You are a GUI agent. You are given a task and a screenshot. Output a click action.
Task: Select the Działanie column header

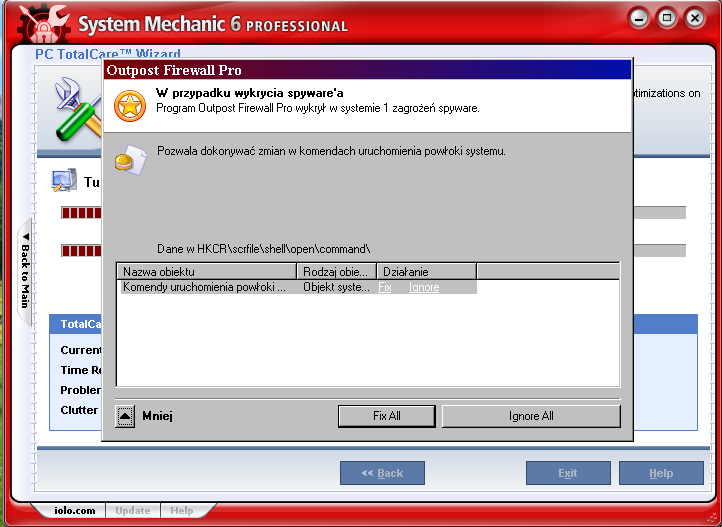coord(426,272)
